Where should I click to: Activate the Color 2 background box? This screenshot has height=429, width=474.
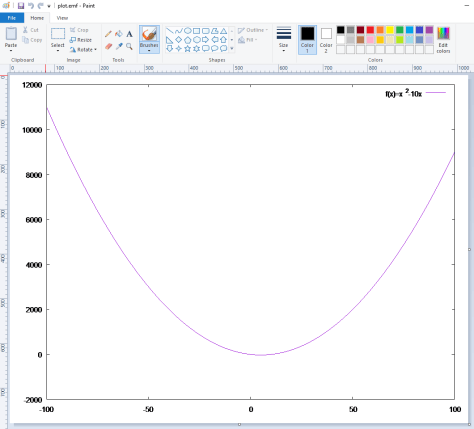pos(326,40)
